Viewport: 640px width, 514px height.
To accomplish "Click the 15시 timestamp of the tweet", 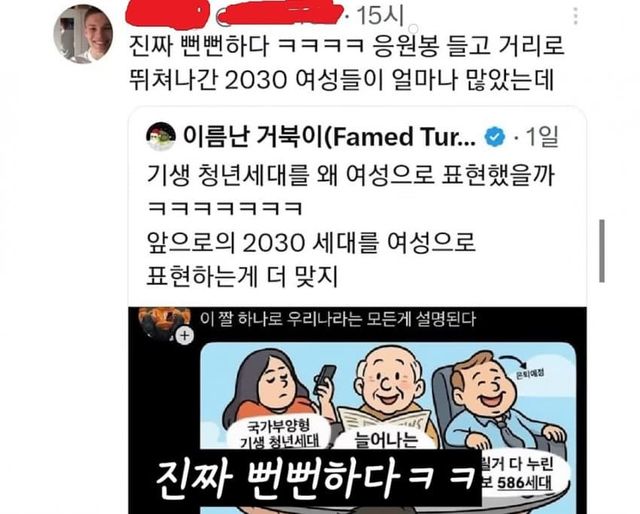I will [379, 16].
